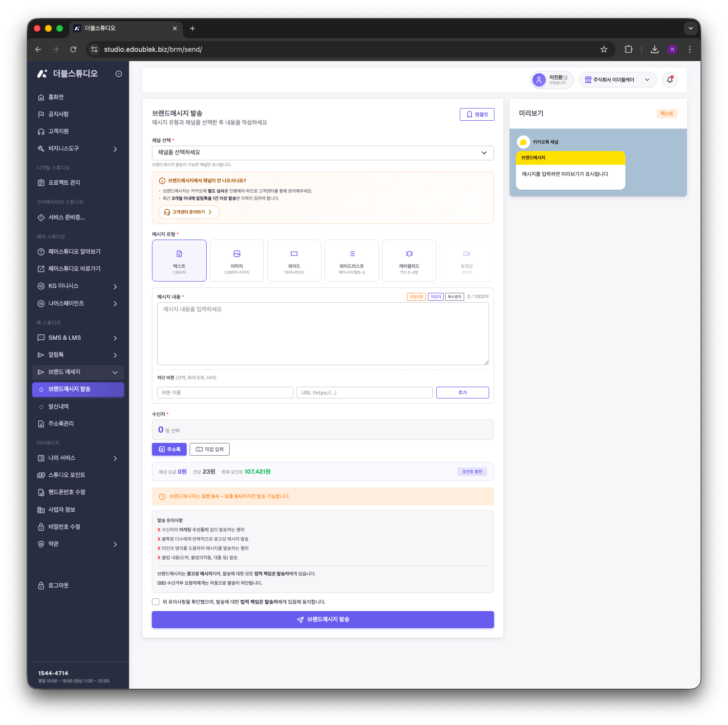Select the 와이드리스트 message type card

click(x=352, y=261)
